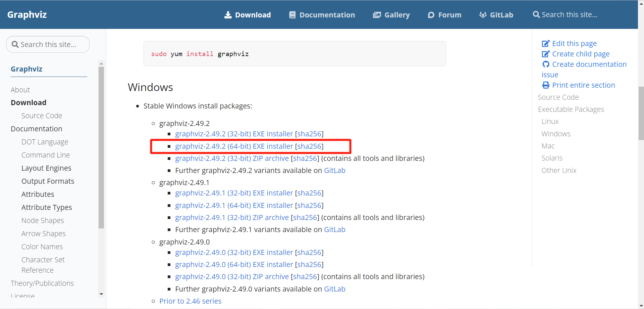Download graphviz-2.49.1 (32-bit) EXE installer
The image size is (644, 309).
coord(234,193)
